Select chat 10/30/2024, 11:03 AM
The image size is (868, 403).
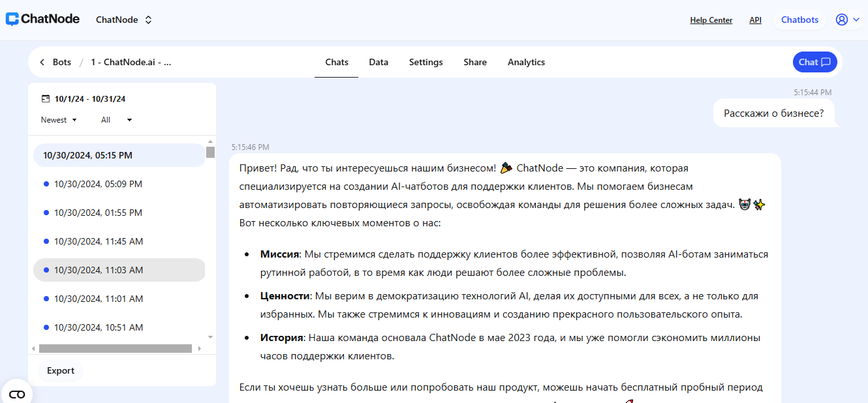coord(119,270)
